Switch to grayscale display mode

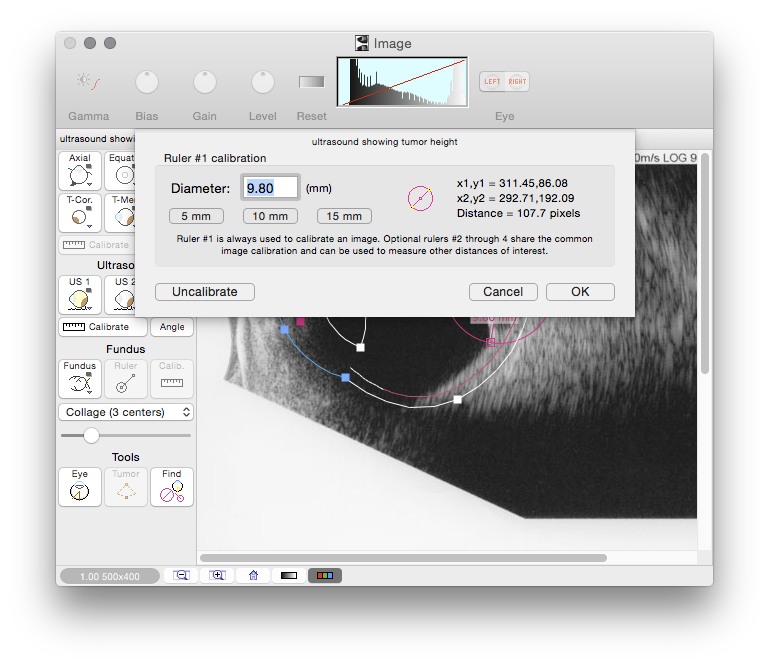(x=289, y=575)
